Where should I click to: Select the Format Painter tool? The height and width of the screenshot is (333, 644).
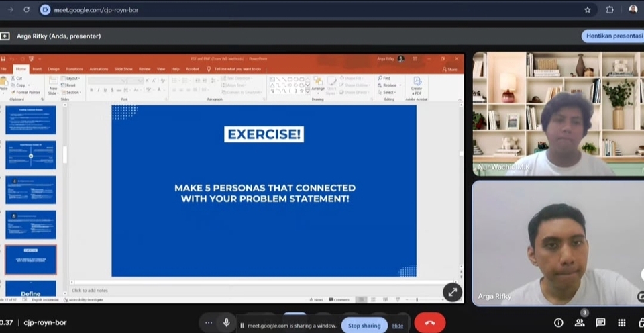pyautogui.click(x=26, y=93)
